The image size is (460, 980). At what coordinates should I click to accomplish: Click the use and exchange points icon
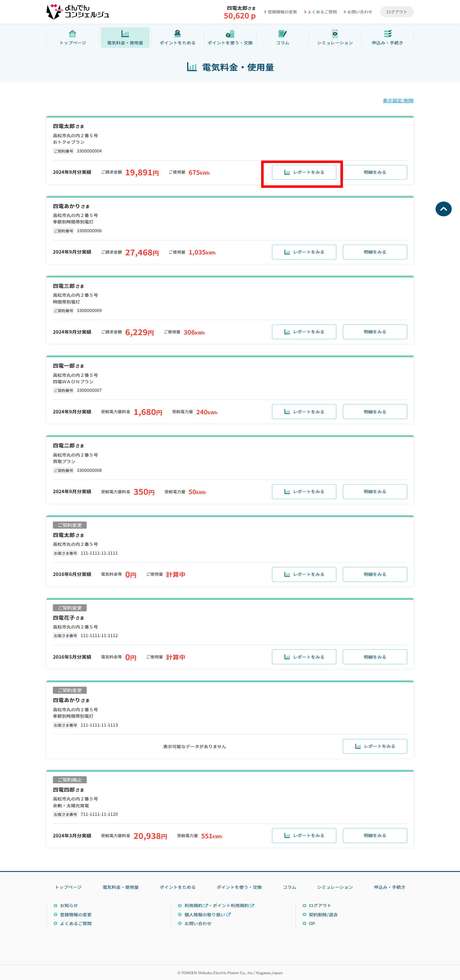click(230, 34)
